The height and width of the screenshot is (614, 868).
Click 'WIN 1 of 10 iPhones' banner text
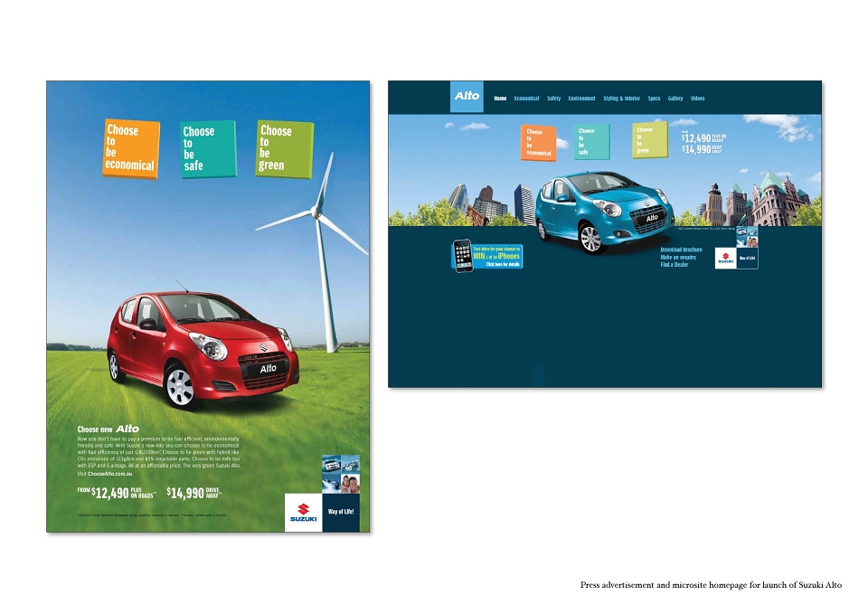pos(496,256)
